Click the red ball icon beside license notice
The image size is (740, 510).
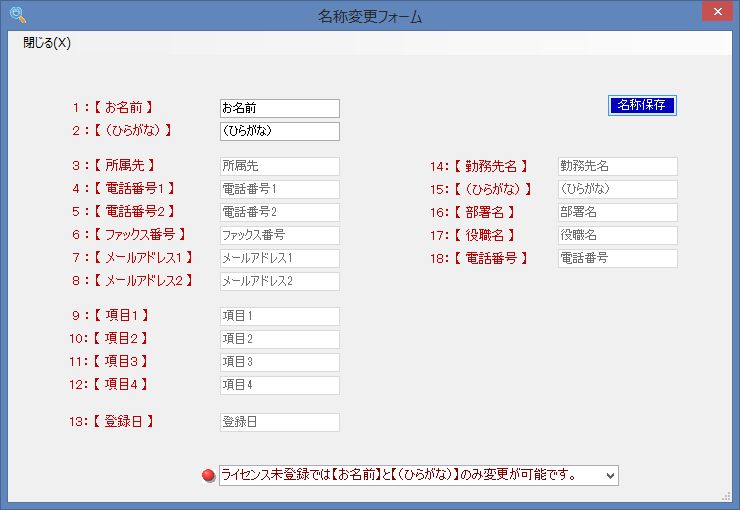(208, 475)
